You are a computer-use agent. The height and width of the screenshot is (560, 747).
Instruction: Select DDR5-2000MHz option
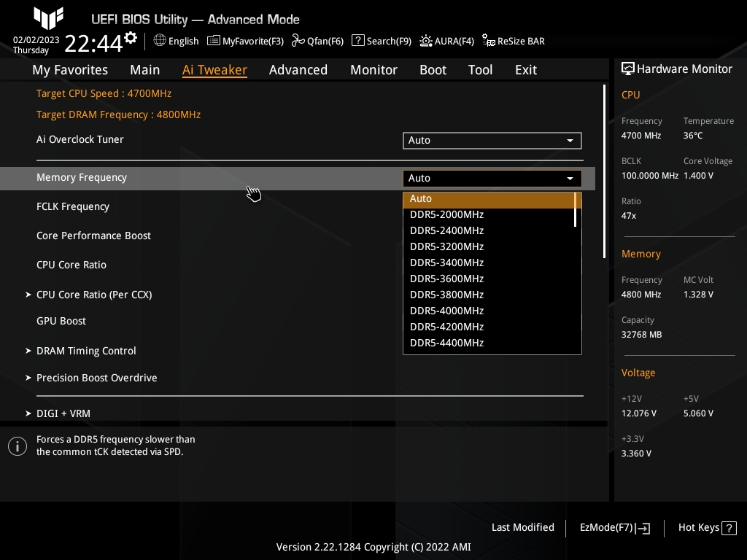coord(489,215)
